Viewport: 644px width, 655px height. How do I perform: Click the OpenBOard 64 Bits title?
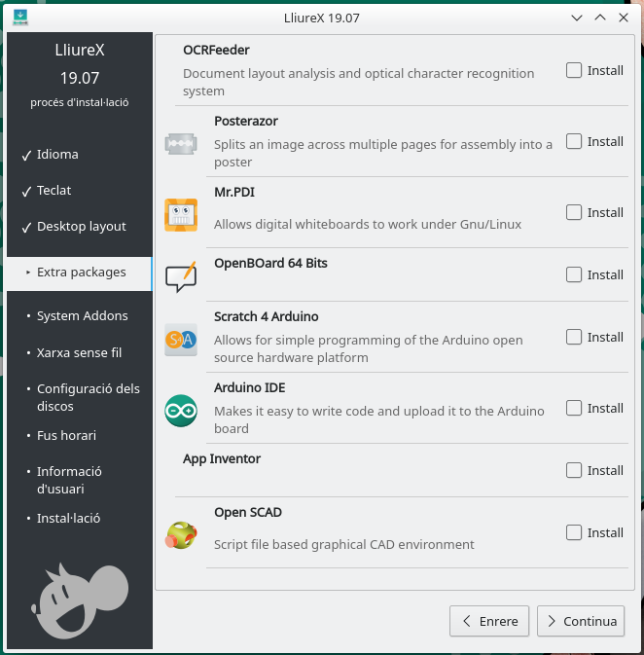pos(270,263)
